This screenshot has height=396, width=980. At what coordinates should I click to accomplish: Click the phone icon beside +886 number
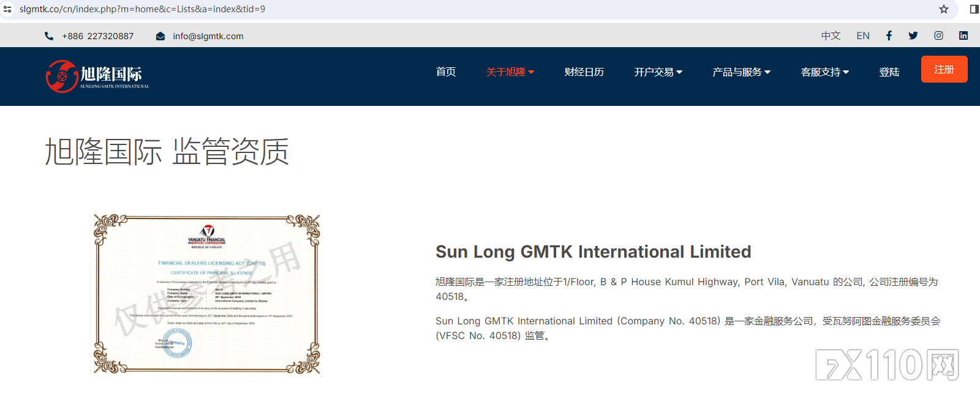pos(49,36)
